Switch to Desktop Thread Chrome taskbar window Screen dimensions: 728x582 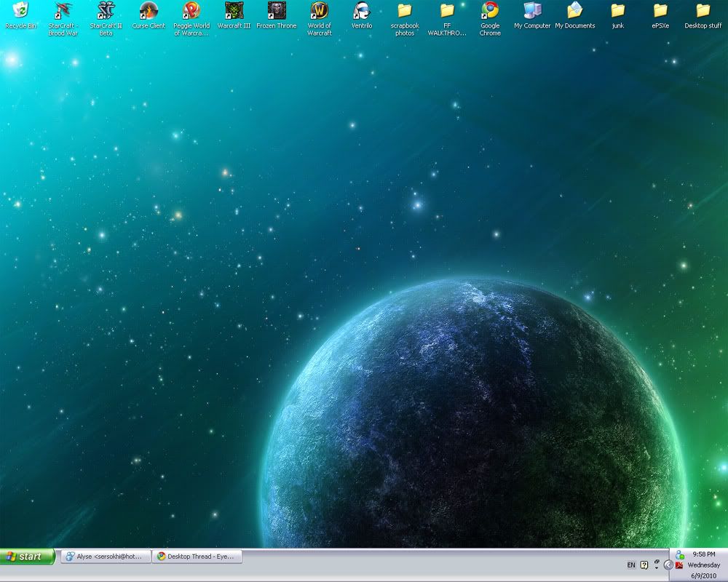pyautogui.click(x=198, y=557)
